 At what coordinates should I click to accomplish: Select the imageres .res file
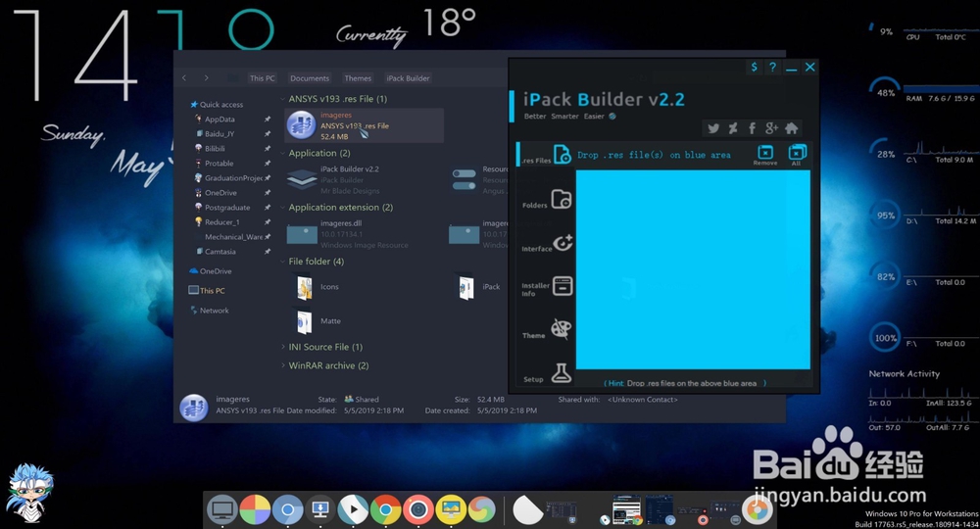(365, 125)
